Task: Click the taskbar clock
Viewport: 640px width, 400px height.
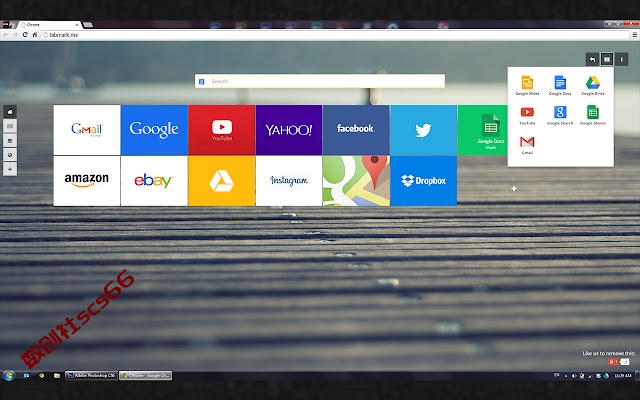Action: [623, 376]
